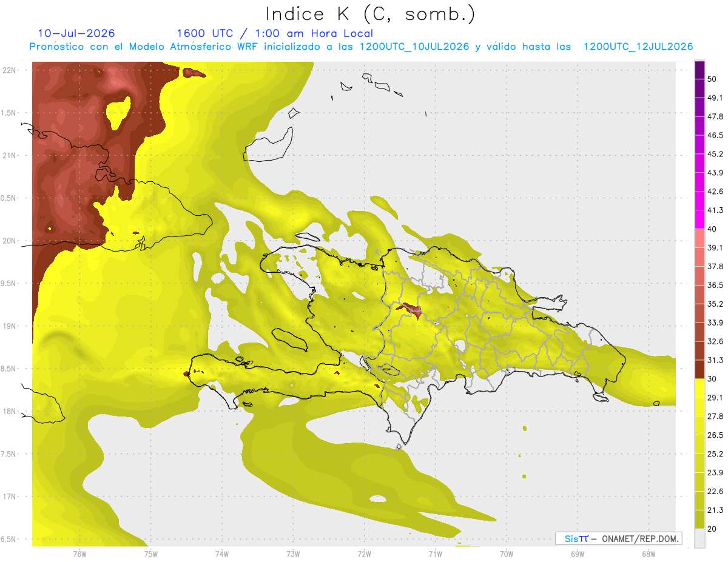This screenshot has height=562, width=728.
Task: Click the colorbar value '39.1'
Action: click(715, 247)
